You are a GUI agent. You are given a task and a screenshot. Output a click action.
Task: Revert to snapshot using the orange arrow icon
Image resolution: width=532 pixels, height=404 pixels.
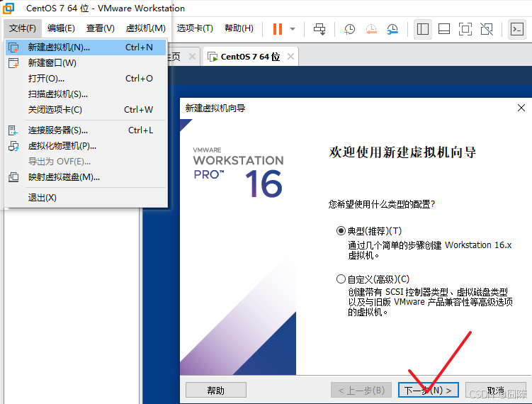(x=371, y=29)
